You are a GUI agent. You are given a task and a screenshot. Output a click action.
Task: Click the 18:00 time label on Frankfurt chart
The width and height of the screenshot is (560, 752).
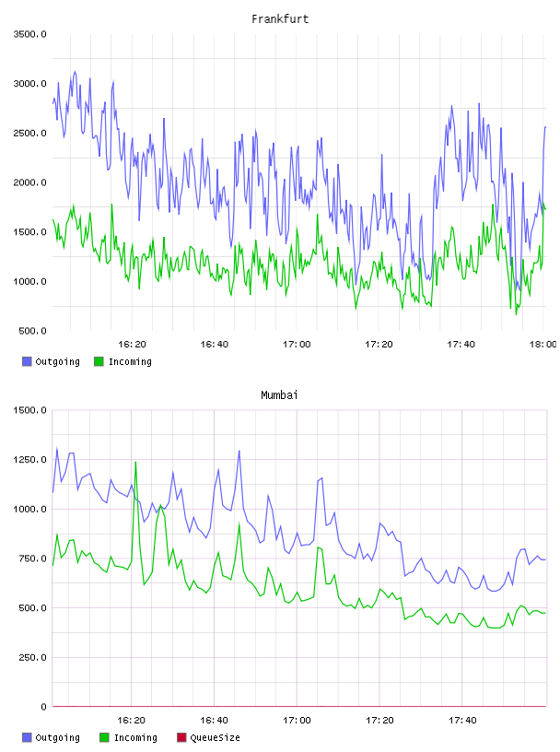pyautogui.click(x=543, y=345)
